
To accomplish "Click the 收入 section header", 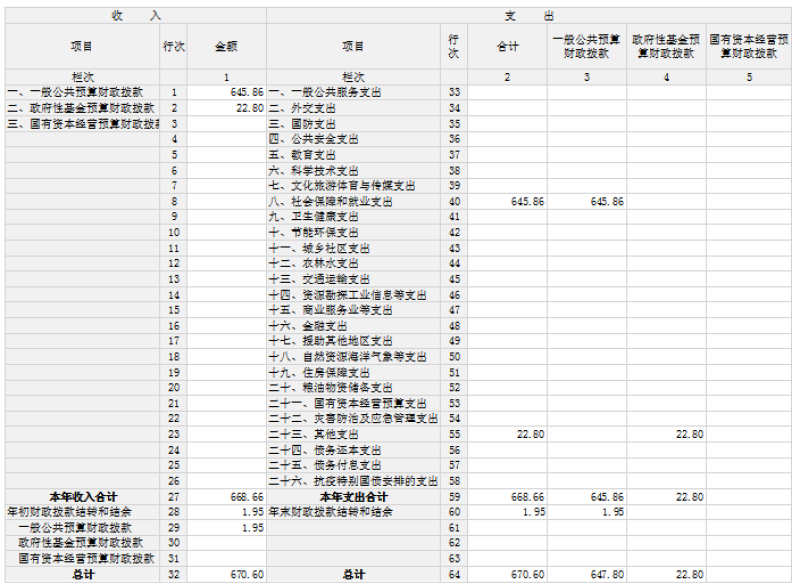I will pyautogui.click(x=135, y=16).
